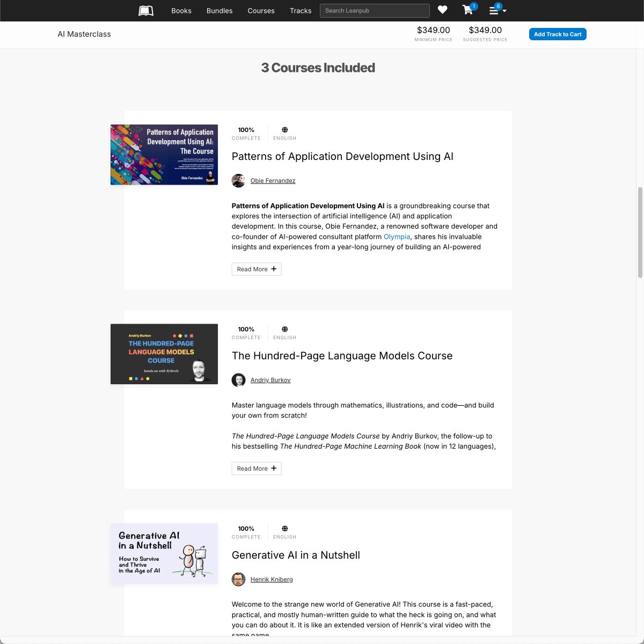Open the shopping cart icon
This screenshot has width=644, height=644.
pos(468,10)
